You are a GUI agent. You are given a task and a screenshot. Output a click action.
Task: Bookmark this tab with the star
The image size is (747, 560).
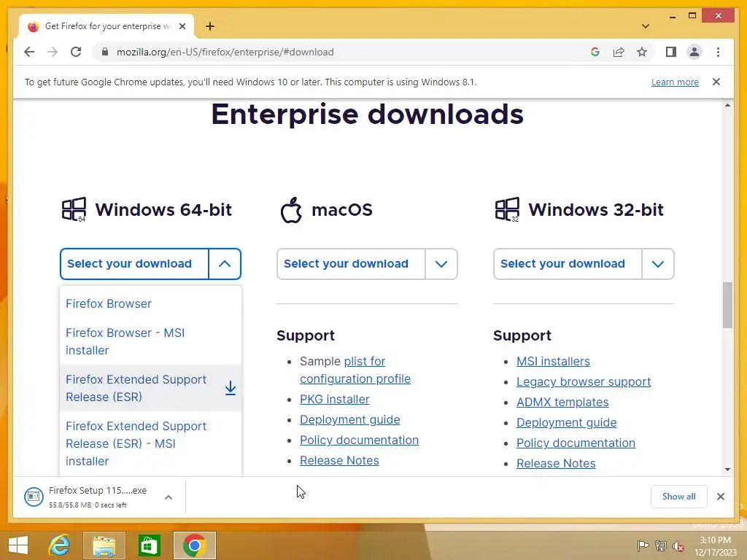click(642, 52)
